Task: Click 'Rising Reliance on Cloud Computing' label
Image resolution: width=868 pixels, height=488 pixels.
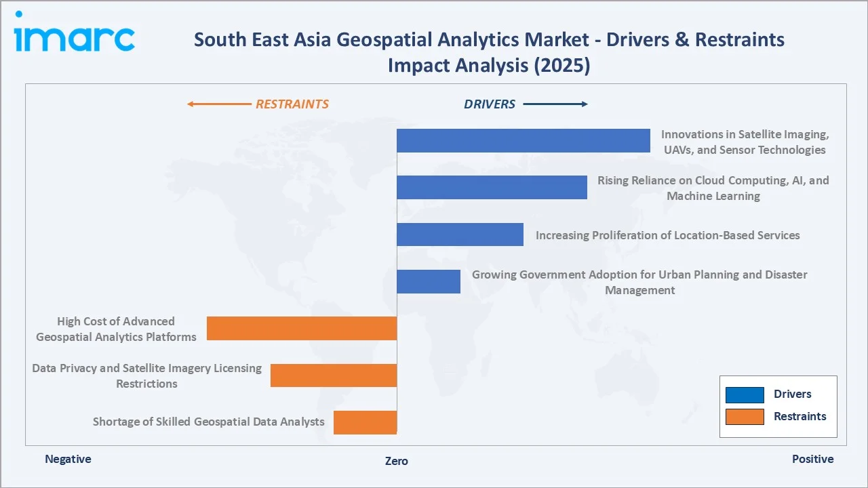Action: 713,188
